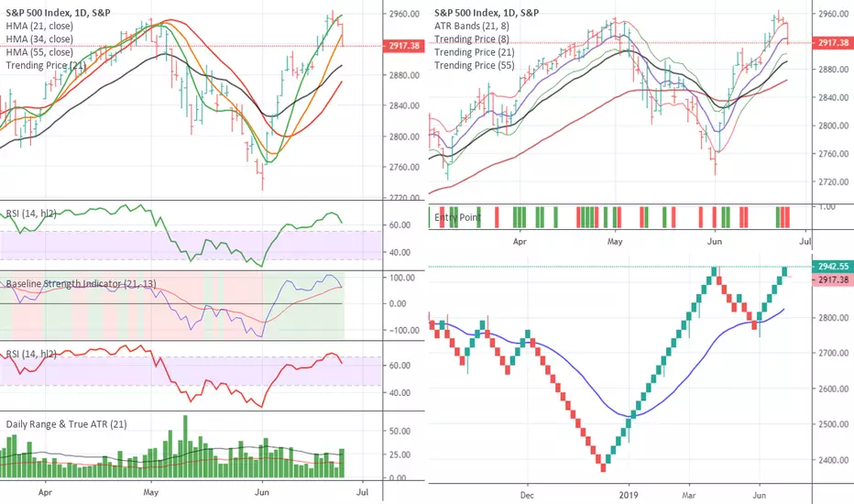Click the 25.00 value on Daily Range axis
The width and height of the screenshot is (854, 504).
400,455
